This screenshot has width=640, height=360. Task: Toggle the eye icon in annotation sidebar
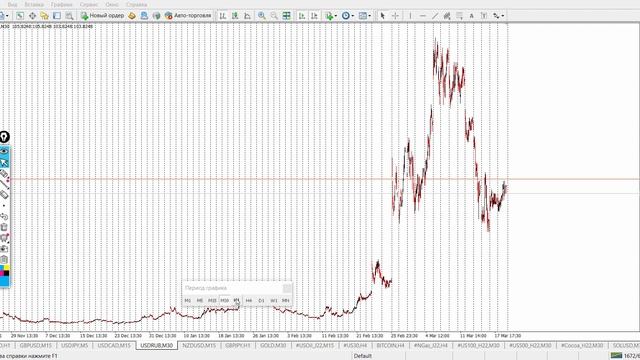pos(4,151)
